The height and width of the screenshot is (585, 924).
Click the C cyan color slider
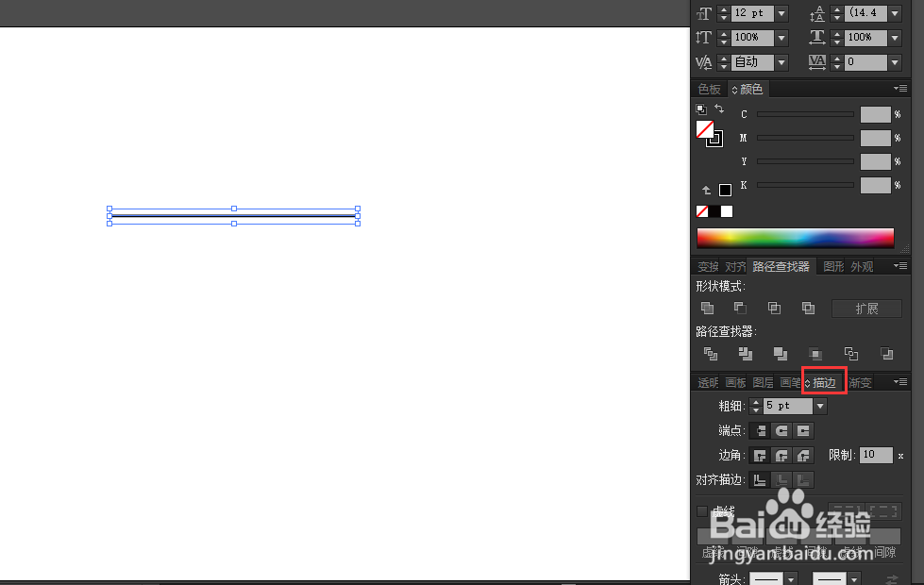806,114
